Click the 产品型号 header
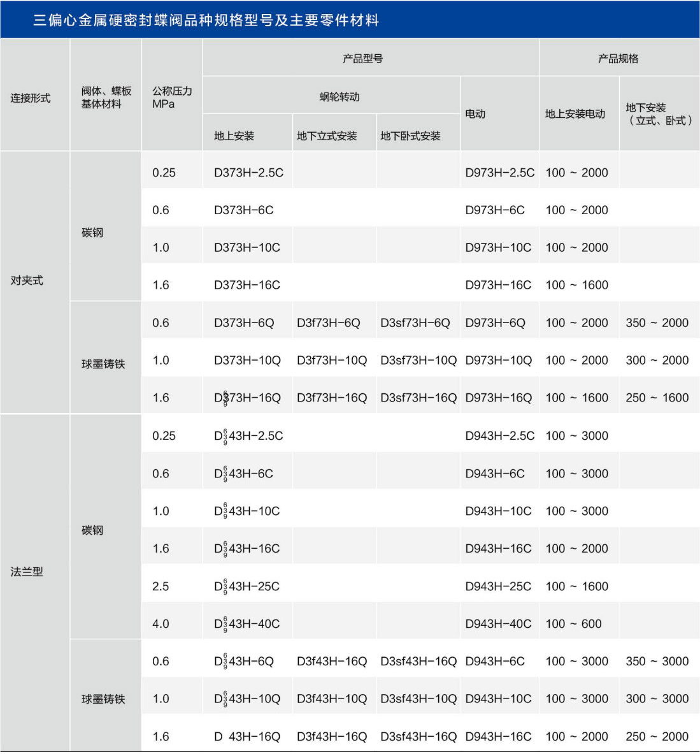Screen dimensions: 700x754 pos(362,59)
